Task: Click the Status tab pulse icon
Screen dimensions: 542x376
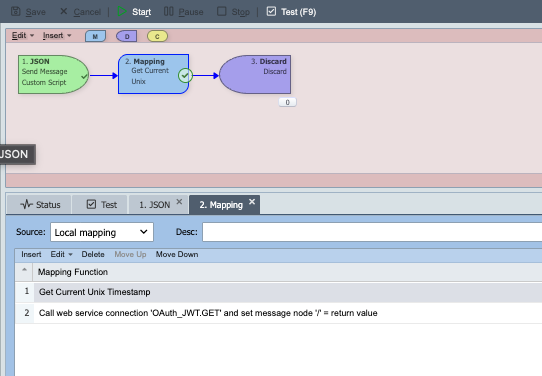Action: (26, 204)
